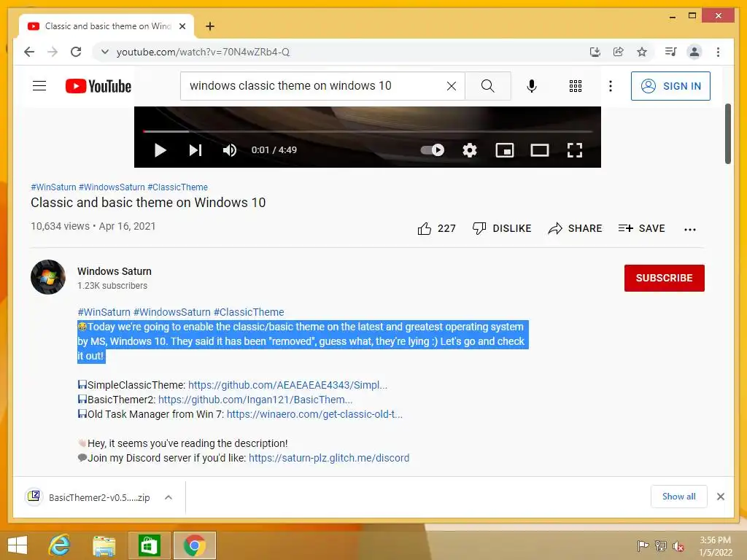Clear the search box with the X
The image size is (747, 560).
click(x=451, y=86)
